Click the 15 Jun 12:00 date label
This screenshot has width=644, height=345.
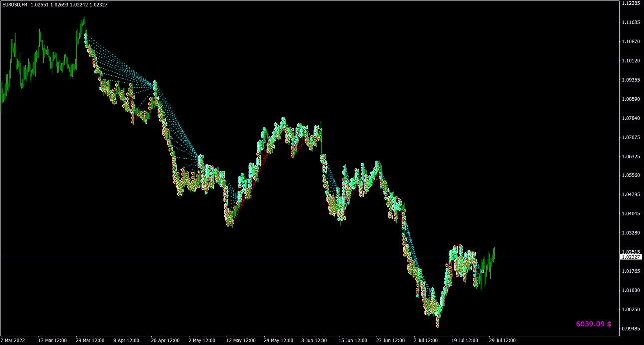(x=353, y=341)
